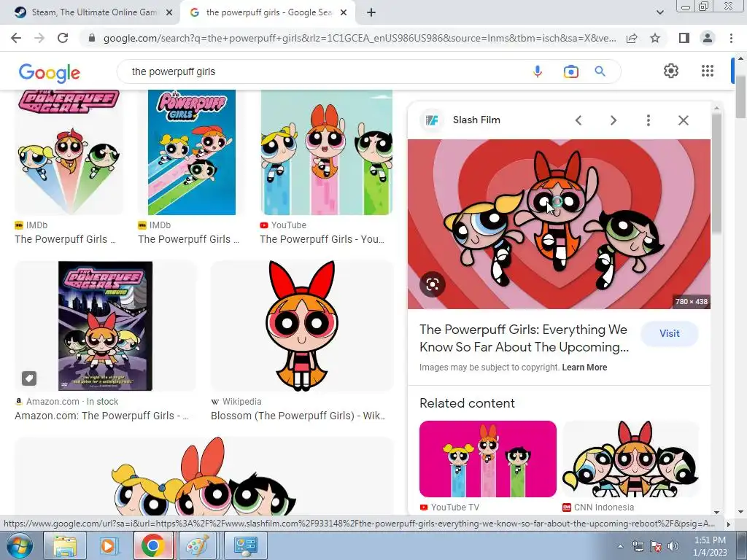Open Chrome's three-dot menu

[731, 38]
